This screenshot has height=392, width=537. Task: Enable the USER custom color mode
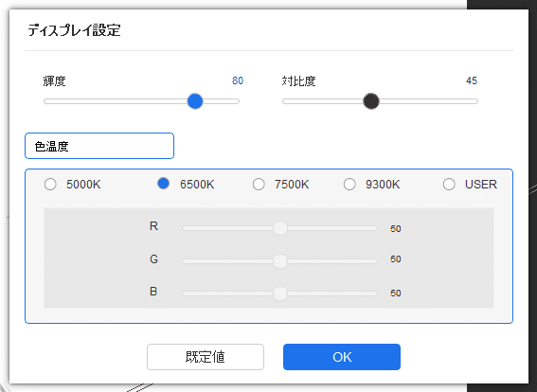tap(449, 185)
